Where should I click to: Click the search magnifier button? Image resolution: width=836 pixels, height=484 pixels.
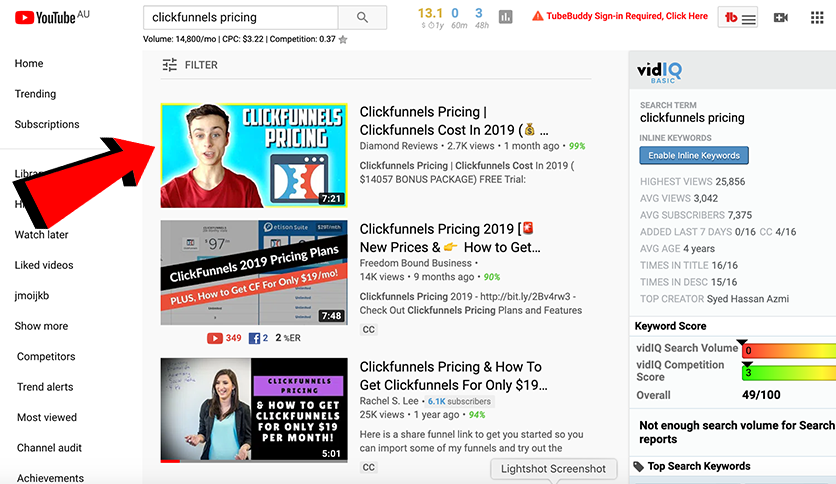363,18
